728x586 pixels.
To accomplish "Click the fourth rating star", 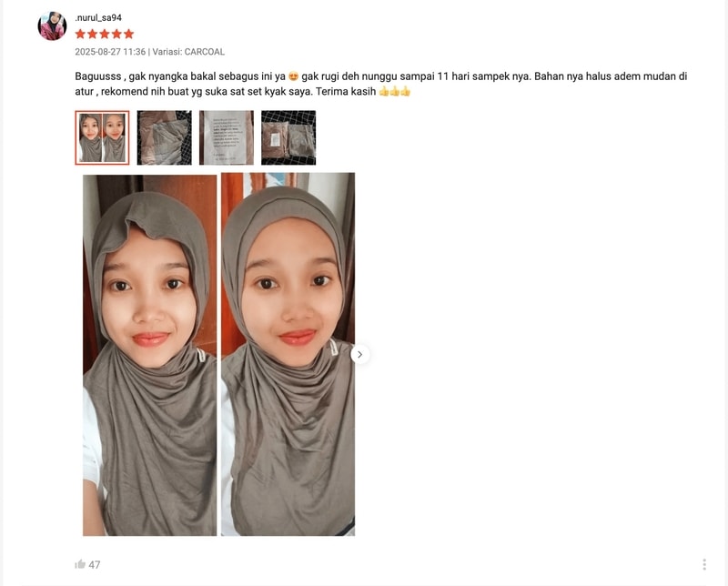I will [116, 34].
